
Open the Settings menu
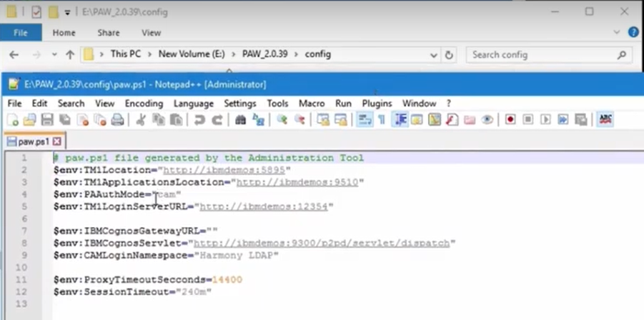pyautogui.click(x=240, y=104)
